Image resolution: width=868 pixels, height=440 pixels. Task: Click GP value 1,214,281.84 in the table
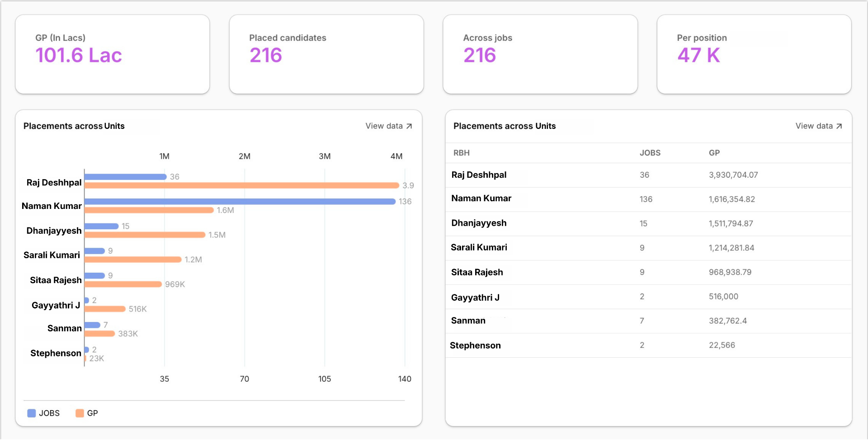(731, 248)
